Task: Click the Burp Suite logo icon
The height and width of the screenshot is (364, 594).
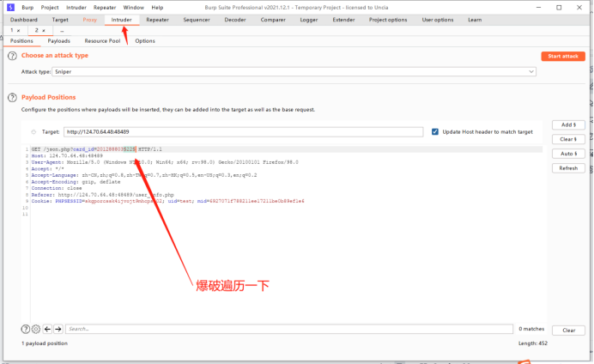Action: [10, 7]
